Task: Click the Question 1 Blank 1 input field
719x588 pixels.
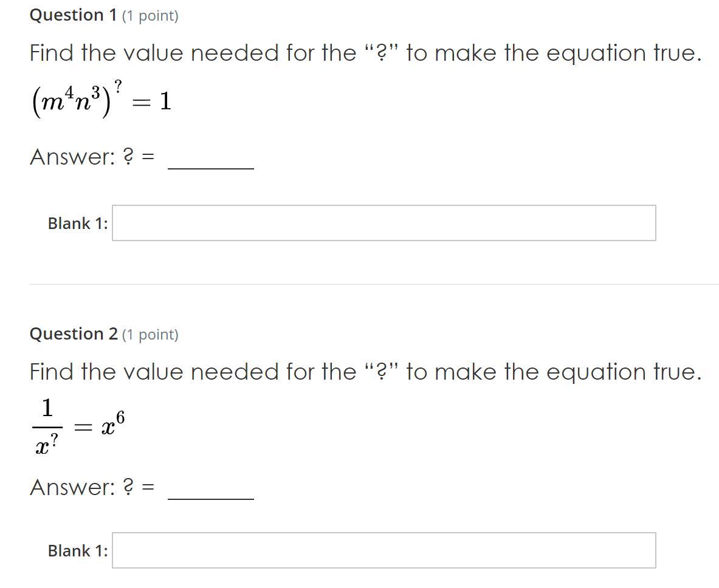Action: 384,223
